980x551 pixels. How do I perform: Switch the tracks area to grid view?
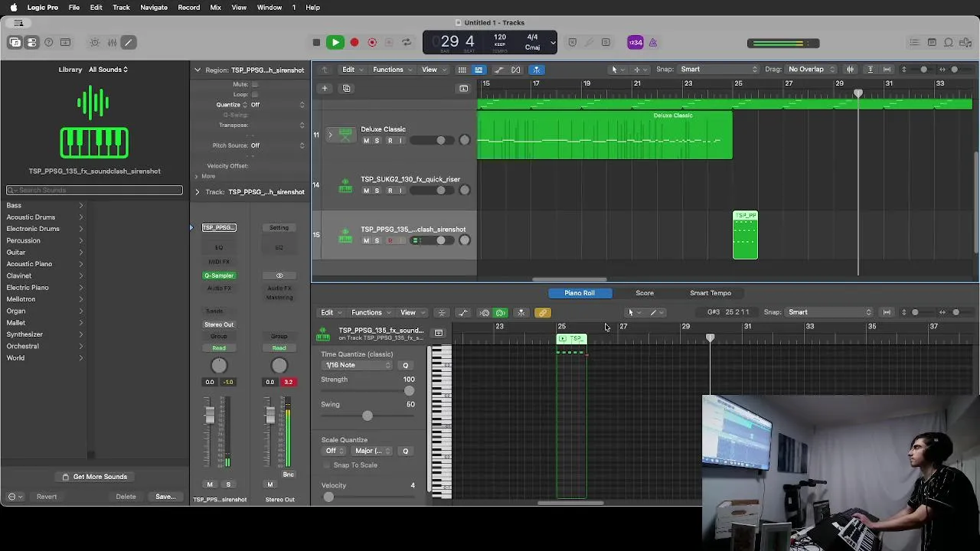(x=462, y=70)
